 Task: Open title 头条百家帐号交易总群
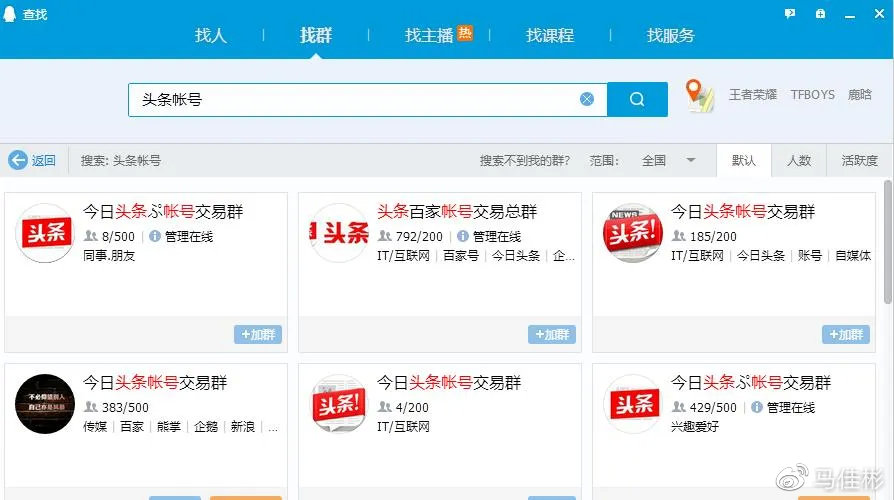coord(457,212)
